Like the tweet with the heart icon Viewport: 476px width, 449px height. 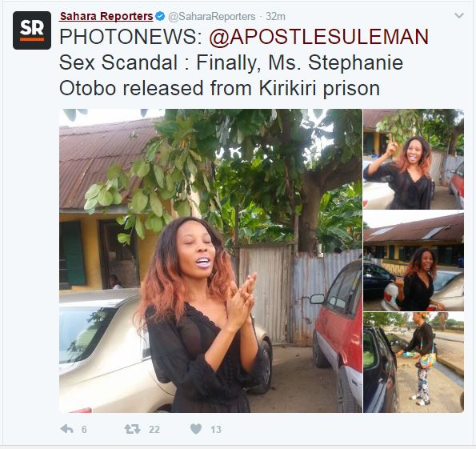click(196, 429)
